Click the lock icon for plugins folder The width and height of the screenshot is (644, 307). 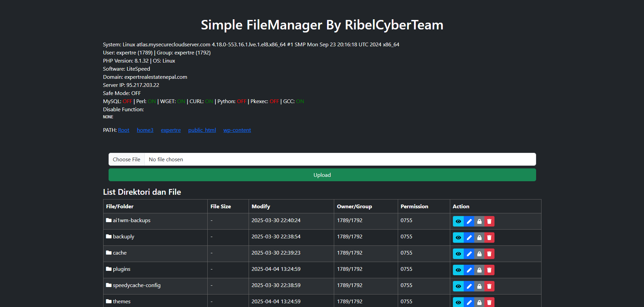click(x=479, y=270)
